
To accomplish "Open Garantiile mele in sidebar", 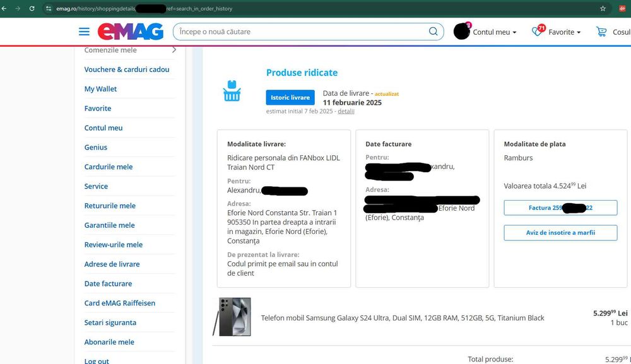I will pyautogui.click(x=109, y=225).
